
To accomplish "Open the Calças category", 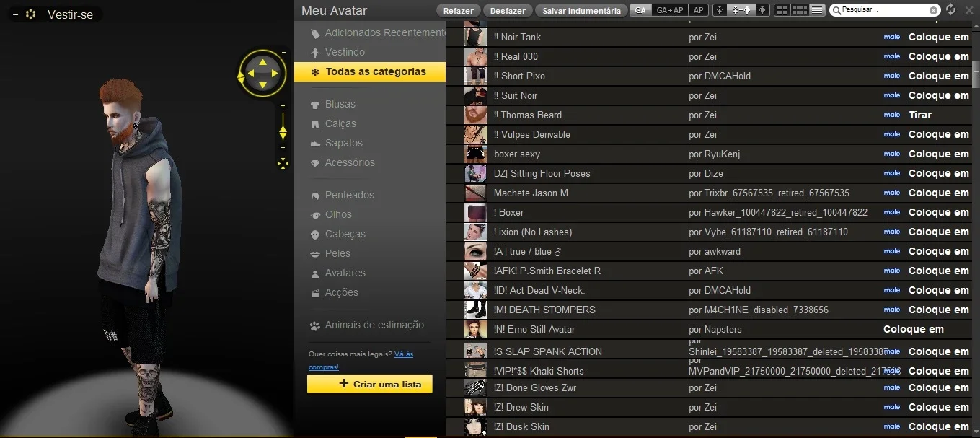I will 333,123.
